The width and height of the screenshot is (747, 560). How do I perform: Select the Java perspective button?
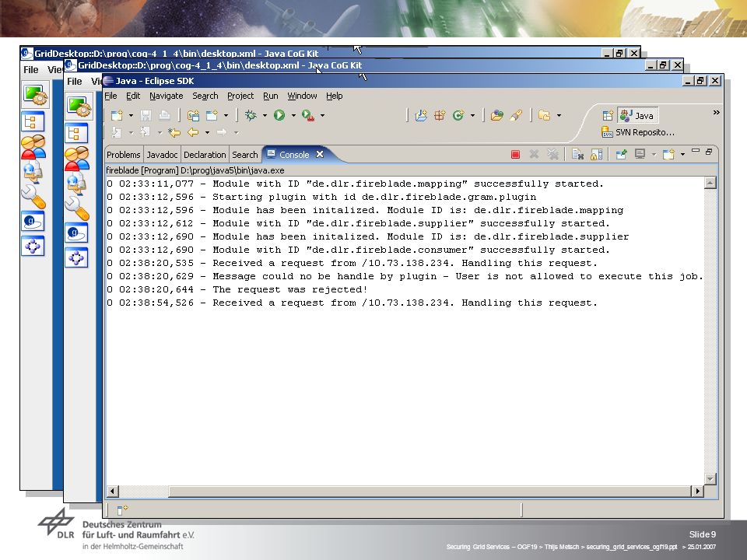(x=638, y=115)
